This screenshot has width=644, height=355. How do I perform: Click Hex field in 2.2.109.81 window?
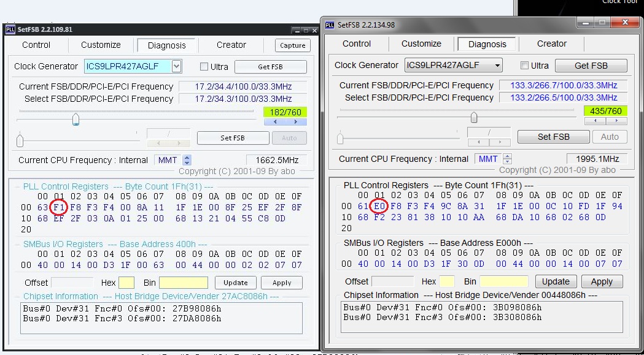(126, 283)
